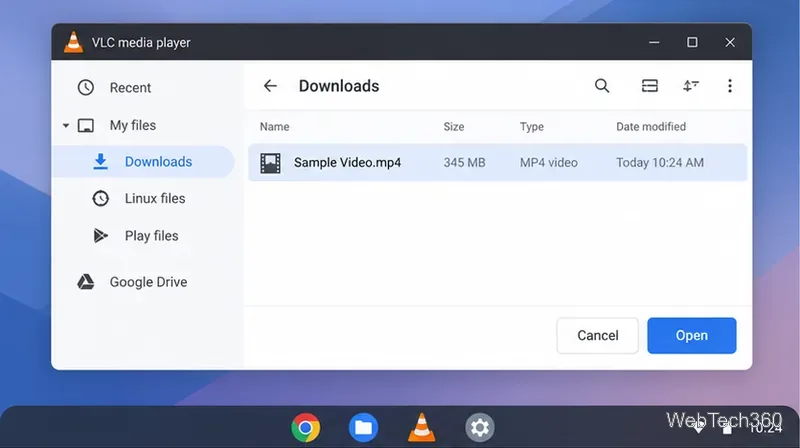The width and height of the screenshot is (800, 448).
Task: Click the back arrow beside Downloads
Action: (270, 86)
